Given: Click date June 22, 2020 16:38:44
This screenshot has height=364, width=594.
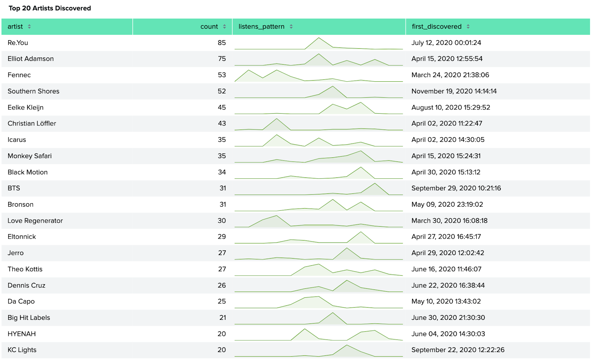Looking at the screenshot, I should point(448,285).
